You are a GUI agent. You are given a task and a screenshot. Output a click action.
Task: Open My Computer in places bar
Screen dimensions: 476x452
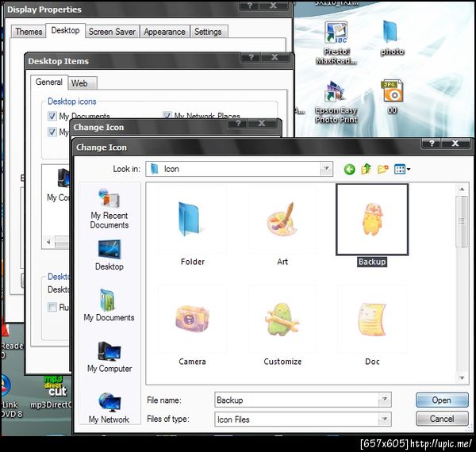point(109,357)
